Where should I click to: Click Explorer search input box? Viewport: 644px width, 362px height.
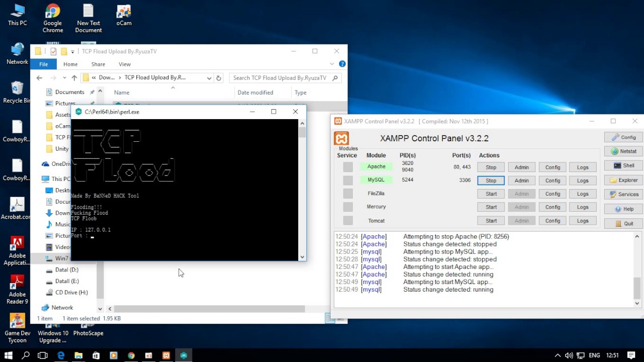click(280, 78)
